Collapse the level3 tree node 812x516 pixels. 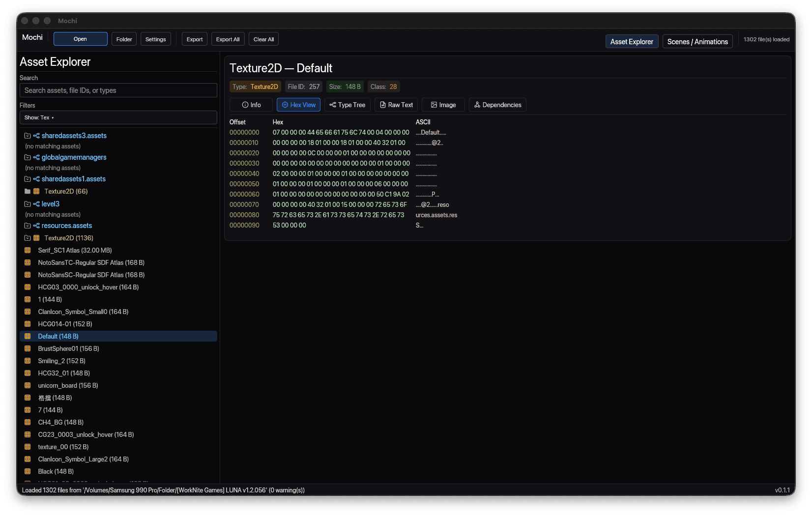click(28, 204)
